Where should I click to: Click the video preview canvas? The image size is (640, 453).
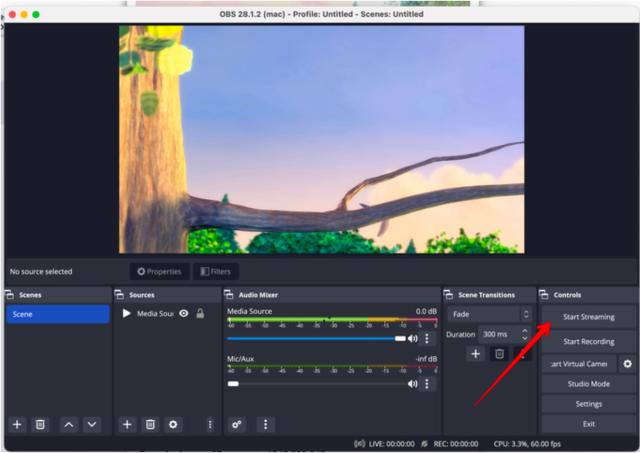tap(322, 139)
